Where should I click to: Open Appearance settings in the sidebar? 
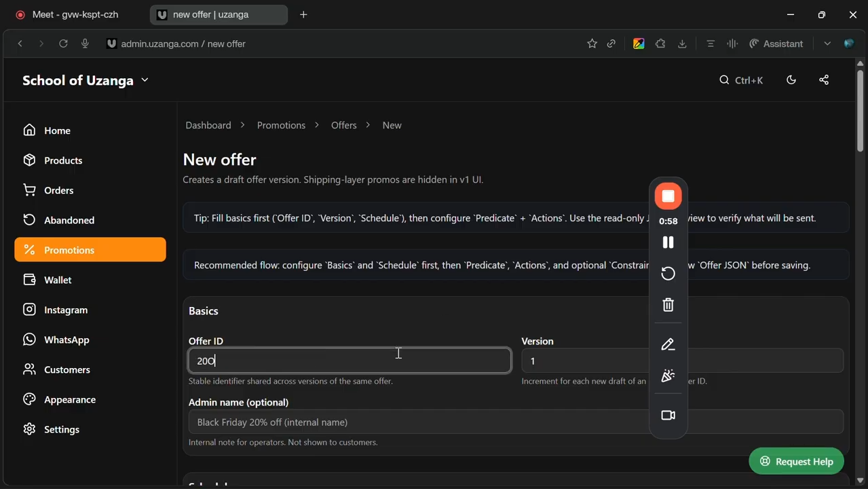pos(90,399)
